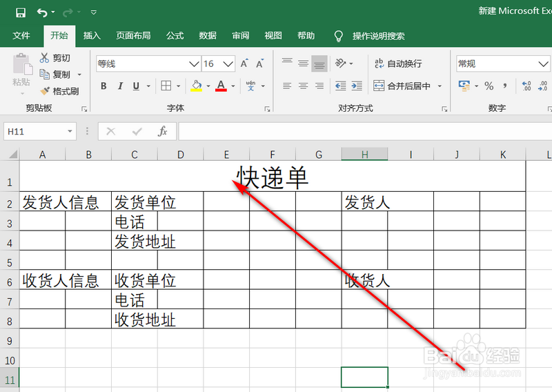Click the accounting number format icon
Image resolution: width=552 pixels, height=392 pixels.
[464, 86]
